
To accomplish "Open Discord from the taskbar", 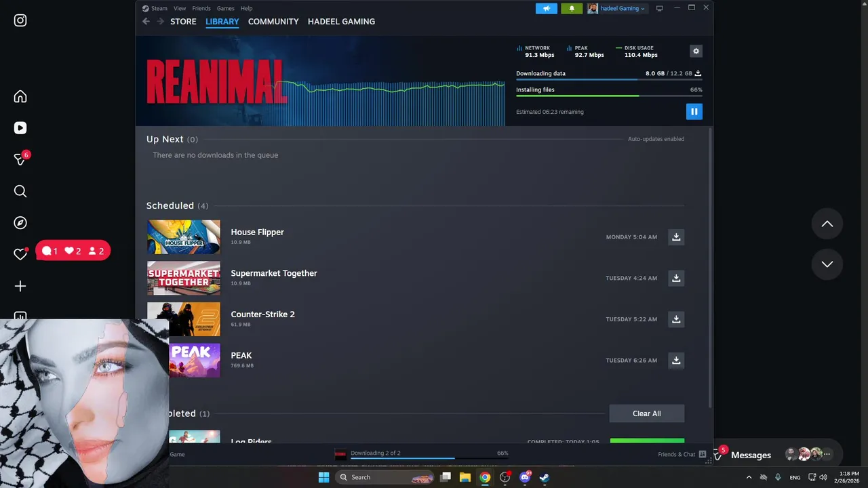I will click(525, 477).
